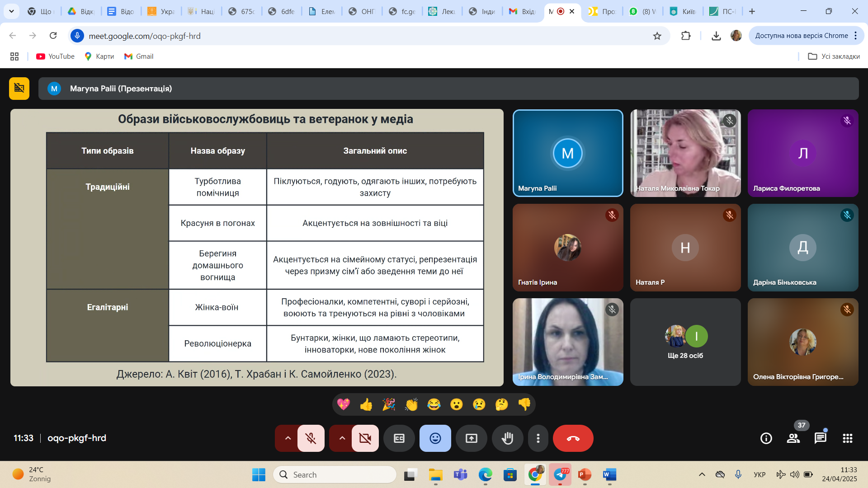Image resolution: width=868 pixels, height=488 pixels.
Task: Open meeting details info icon
Action: coord(766,438)
